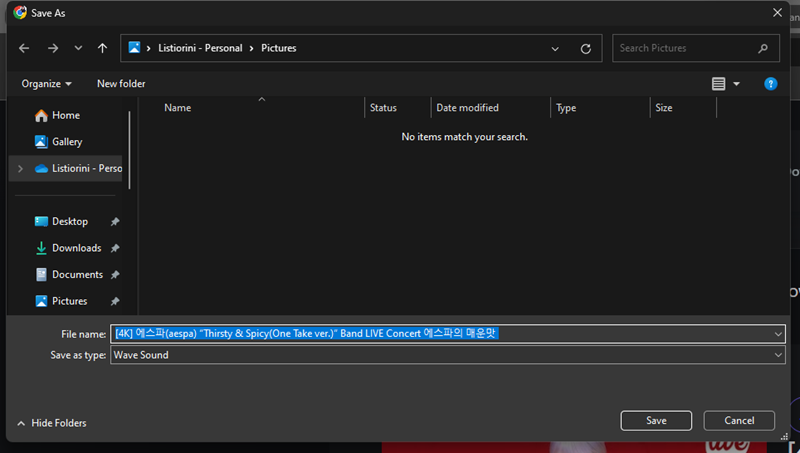The image size is (800, 453).
Task: Click the Save button
Action: coord(656,421)
